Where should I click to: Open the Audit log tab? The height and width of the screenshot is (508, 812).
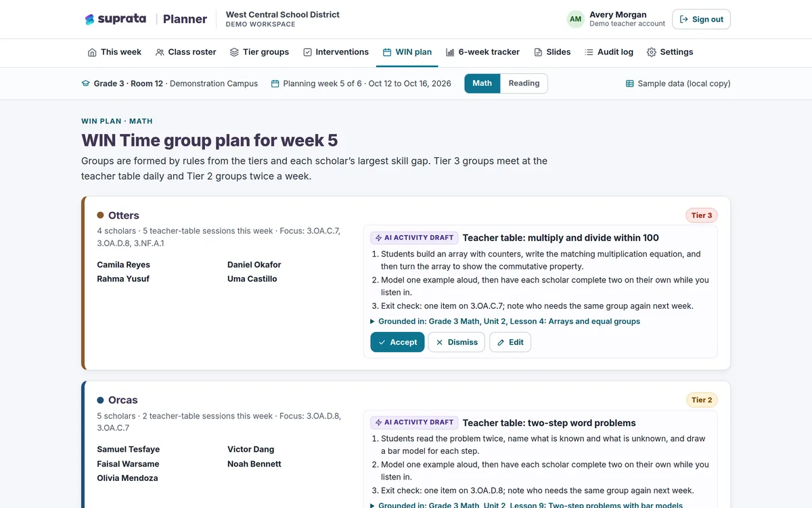coord(609,52)
